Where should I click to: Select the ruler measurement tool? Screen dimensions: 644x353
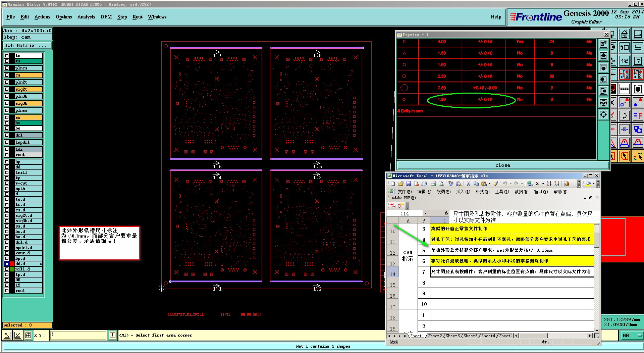pos(624,89)
